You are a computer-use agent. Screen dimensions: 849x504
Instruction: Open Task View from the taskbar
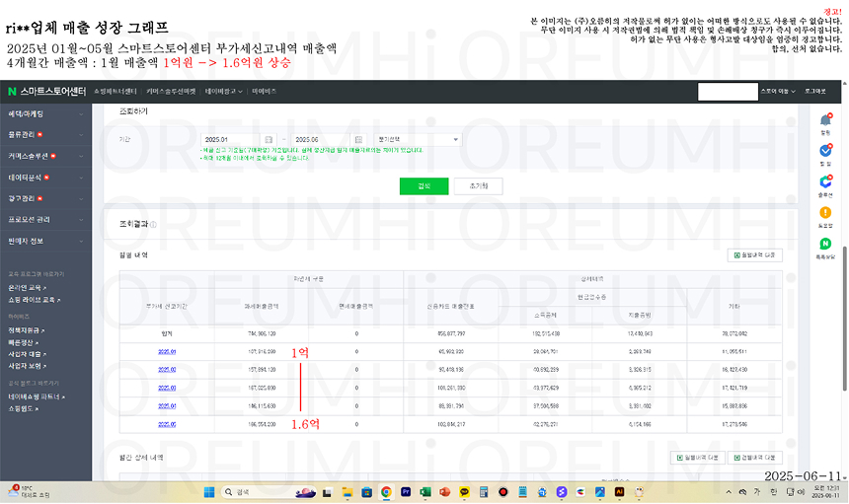pyautogui.click(x=327, y=492)
